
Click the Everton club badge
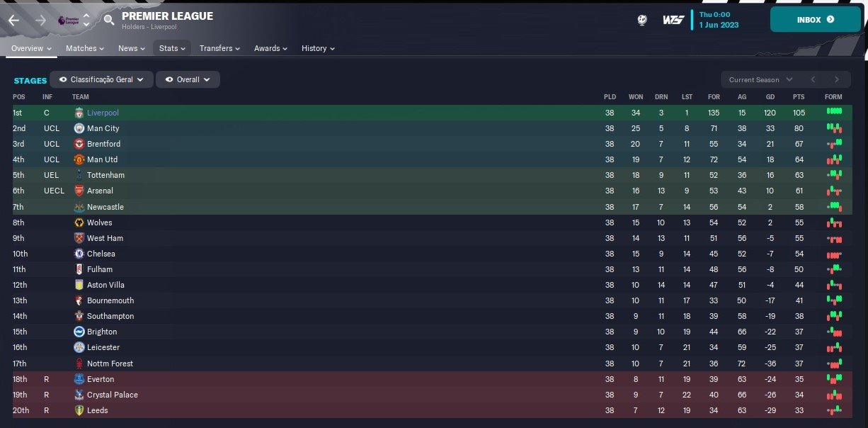[x=79, y=379]
